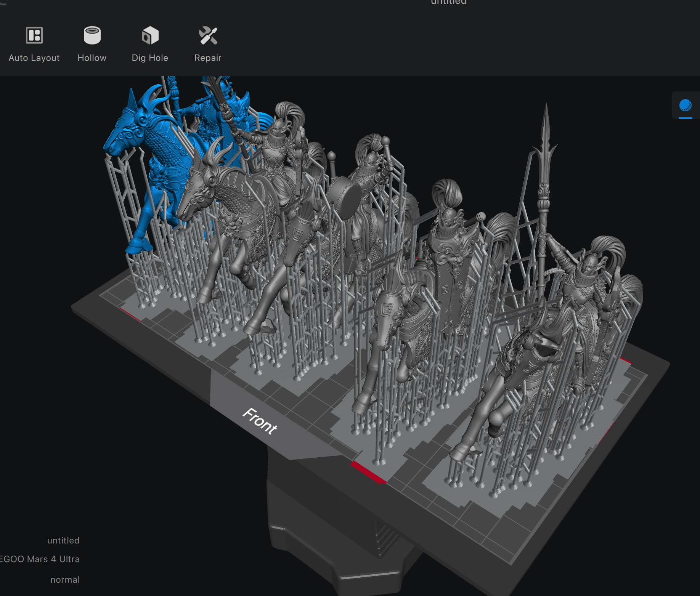Click the 'Repair' text label

point(208,58)
